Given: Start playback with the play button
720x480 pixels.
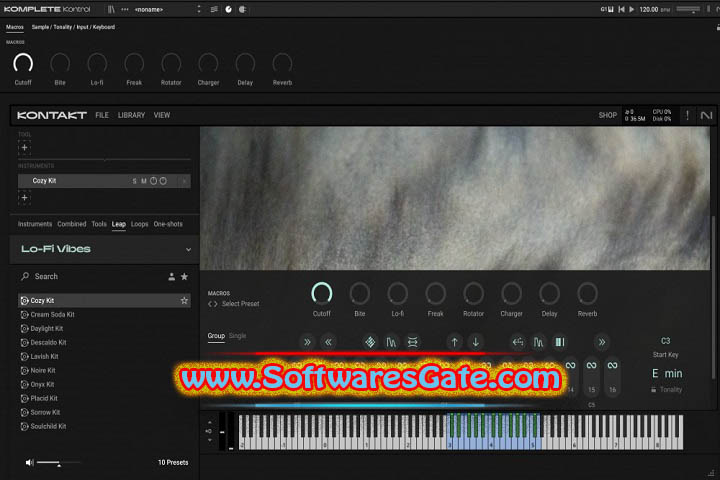Looking at the screenshot, I should click(x=632, y=9).
